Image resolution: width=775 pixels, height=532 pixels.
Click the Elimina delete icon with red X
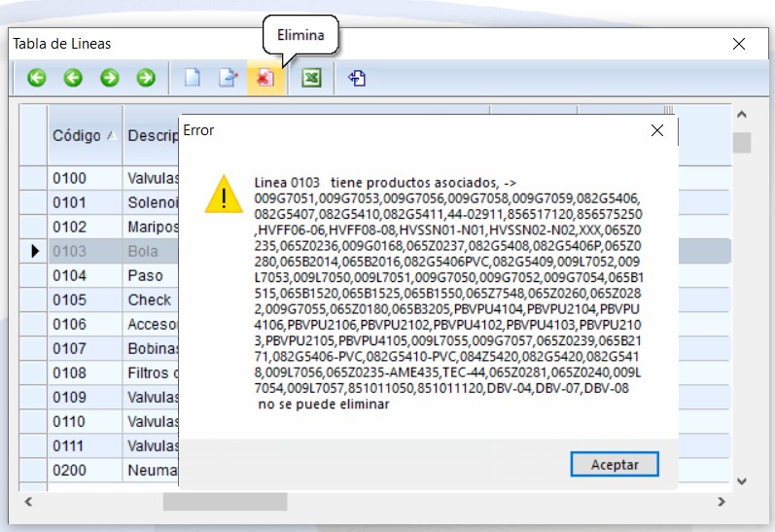(265, 78)
